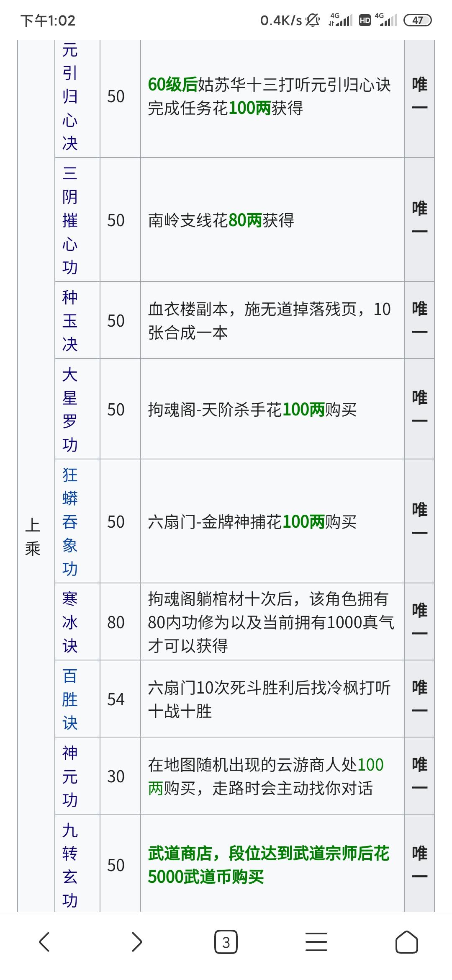Open the 狂蟒吞象功 link
The height and width of the screenshot is (980, 452).
(70, 521)
